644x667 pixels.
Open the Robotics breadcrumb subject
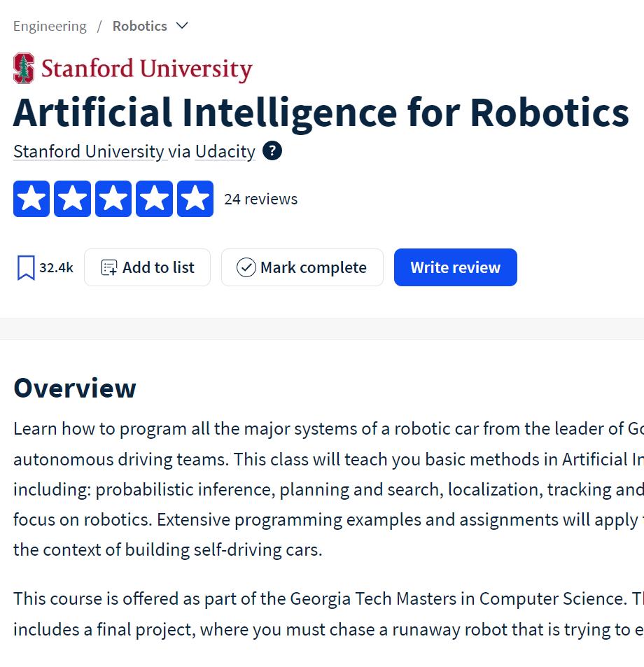pyautogui.click(x=140, y=26)
